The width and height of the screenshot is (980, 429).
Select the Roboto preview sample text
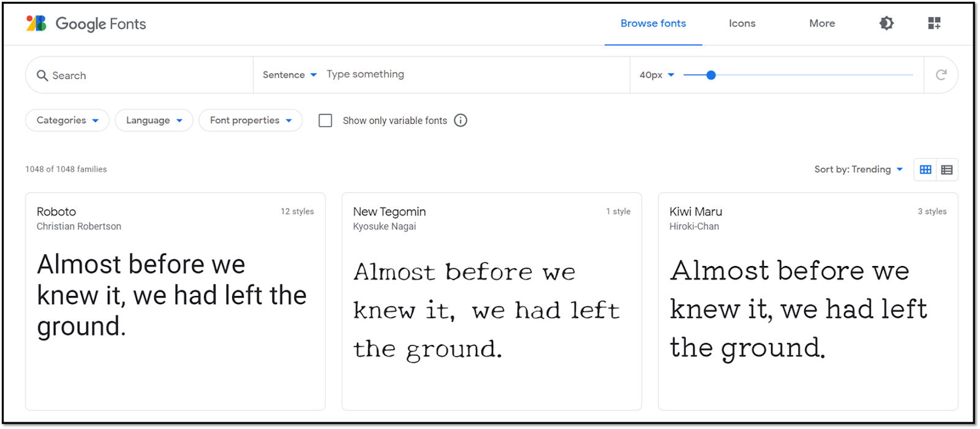coord(171,295)
